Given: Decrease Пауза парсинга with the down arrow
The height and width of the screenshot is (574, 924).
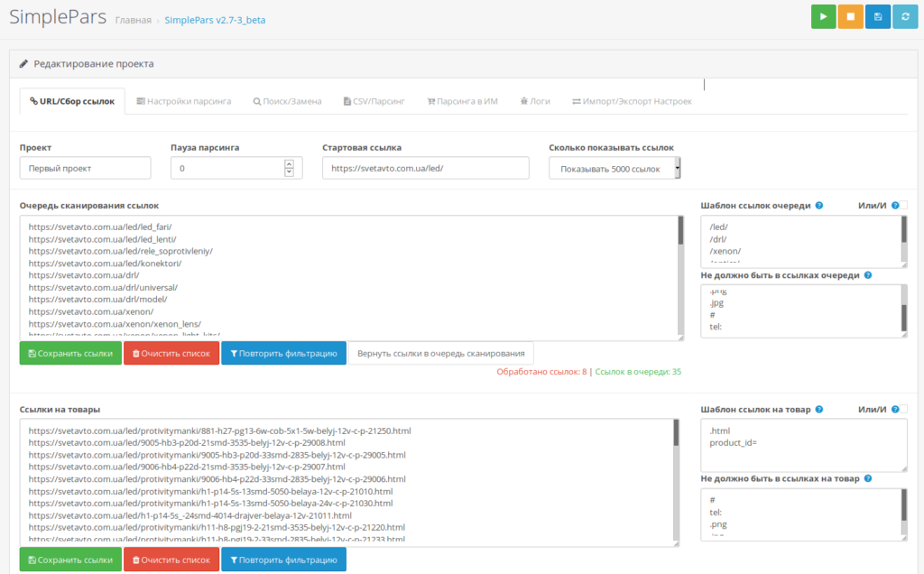Looking at the screenshot, I should pos(289,172).
